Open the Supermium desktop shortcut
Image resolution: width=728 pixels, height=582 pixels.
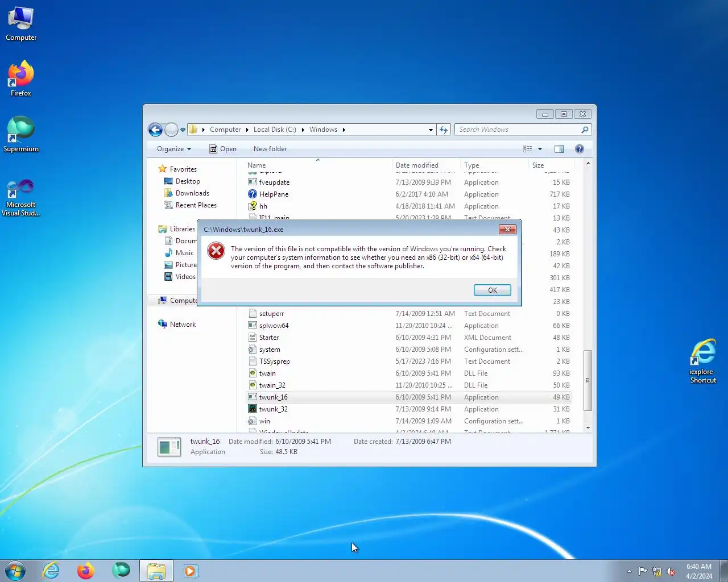pyautogui.click(x=21, y=134)
